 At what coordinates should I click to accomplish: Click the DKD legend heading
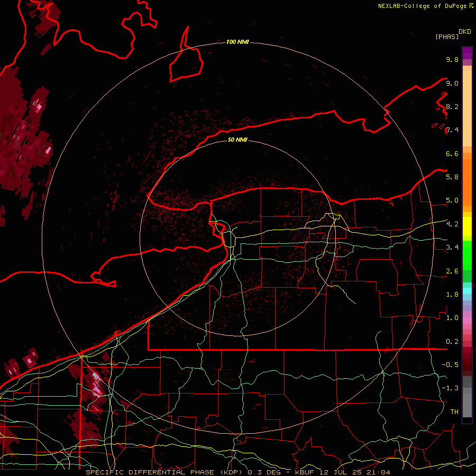pyautogui.click(x=465, y=32)
